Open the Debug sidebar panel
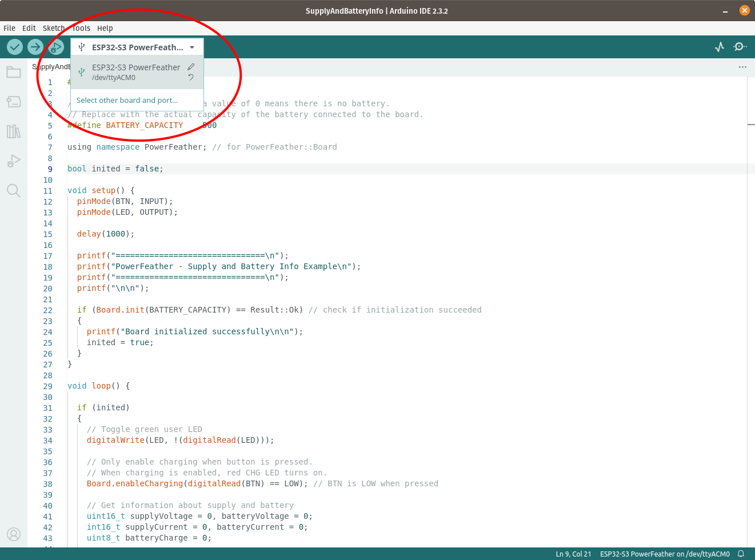This screenshot has width=755, height=560. tap(14, 161)
